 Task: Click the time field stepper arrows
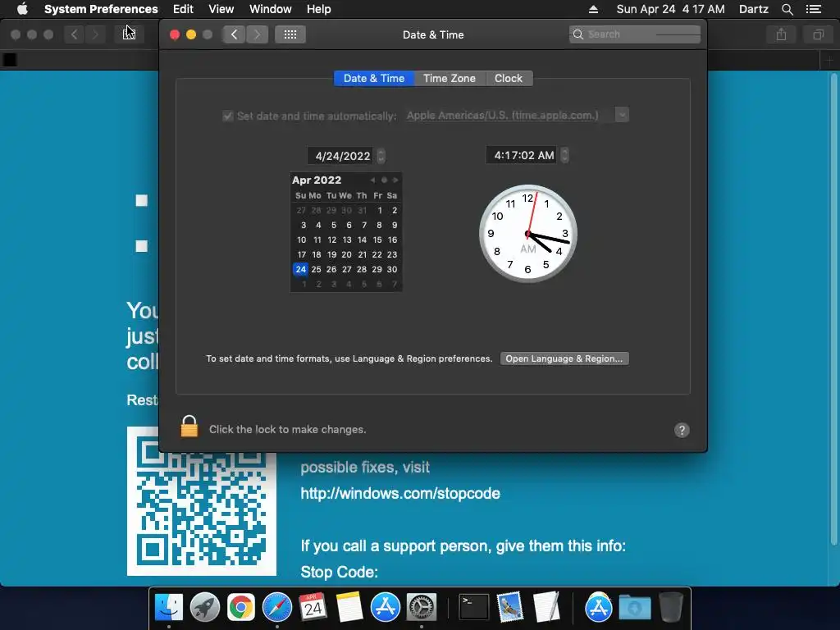coord(564,155)
